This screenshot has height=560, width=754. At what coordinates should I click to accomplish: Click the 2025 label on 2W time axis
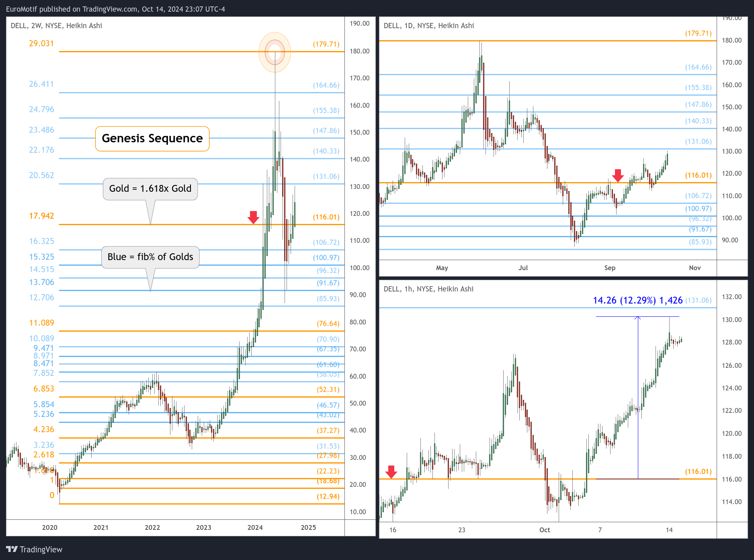308,527
